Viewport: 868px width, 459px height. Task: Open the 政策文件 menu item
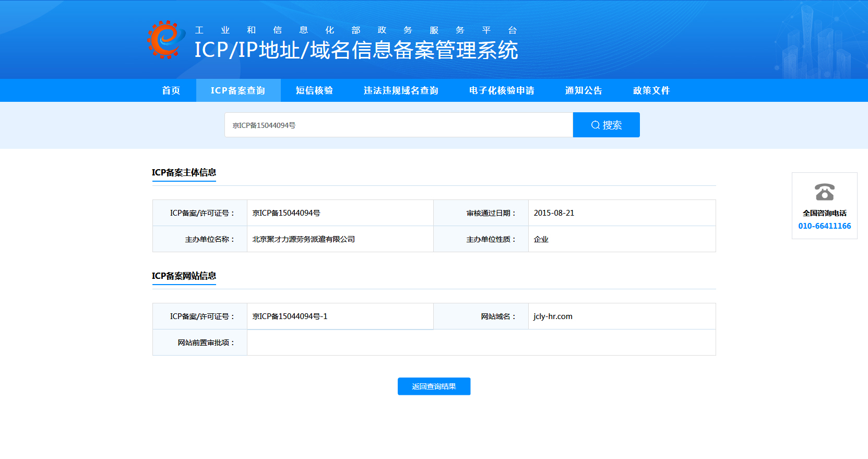click(651, 90)
